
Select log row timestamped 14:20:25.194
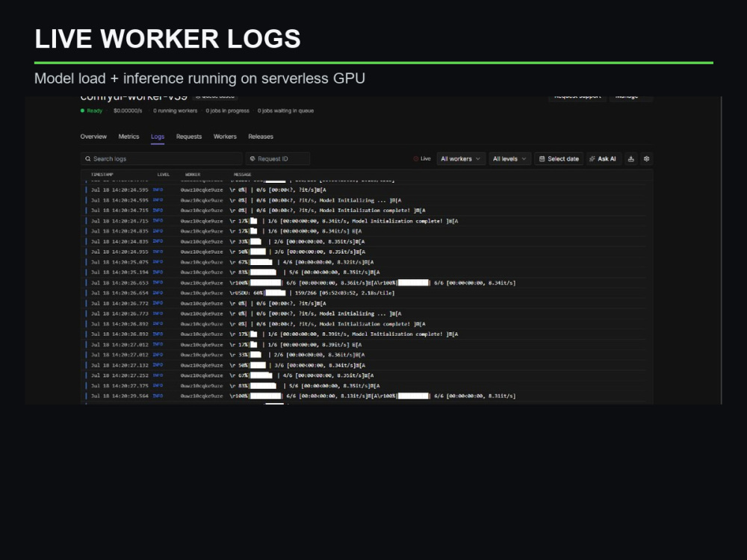(x=367, y=273)
